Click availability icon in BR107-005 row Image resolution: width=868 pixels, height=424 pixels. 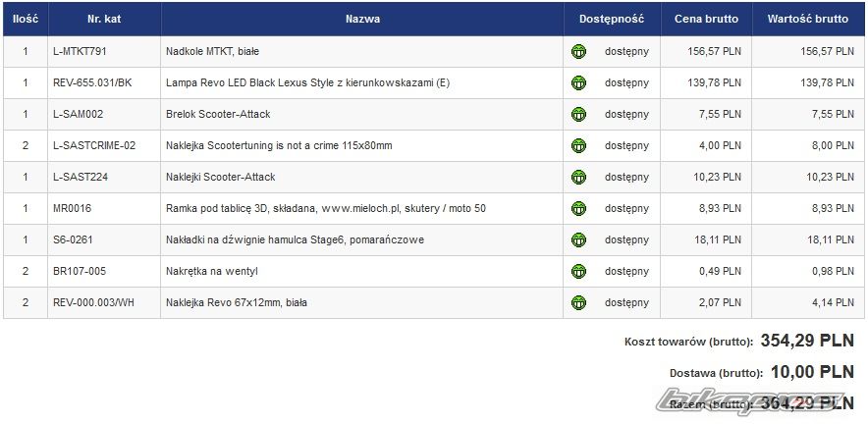coord(578,271)
